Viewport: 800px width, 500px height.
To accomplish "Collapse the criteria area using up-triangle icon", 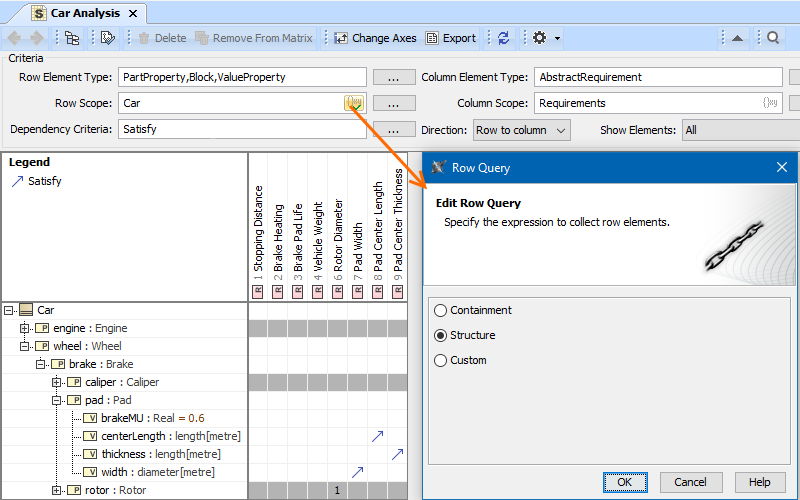I will tap(737, 38).
